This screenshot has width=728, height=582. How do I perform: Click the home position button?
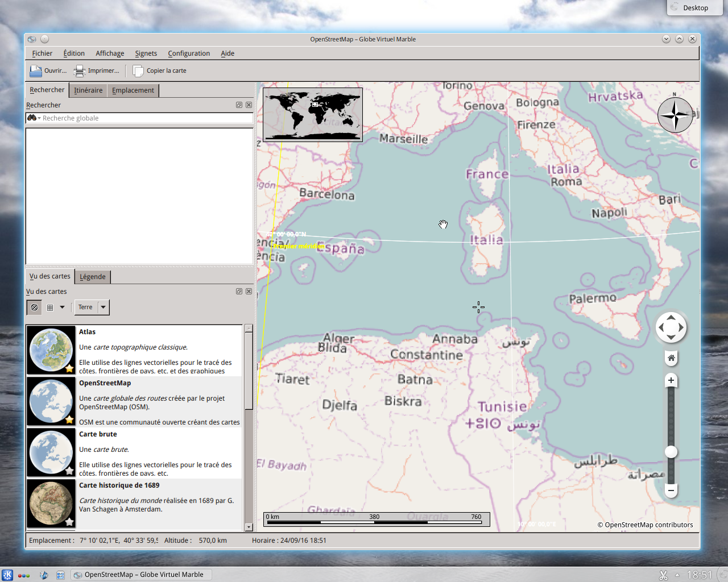coord(671,358)
